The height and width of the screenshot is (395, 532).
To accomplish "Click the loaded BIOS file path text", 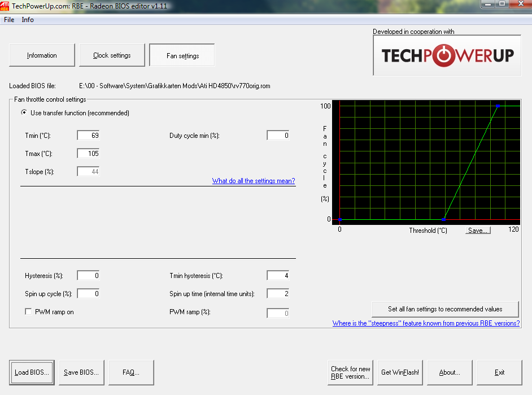I will coord(175,86).
